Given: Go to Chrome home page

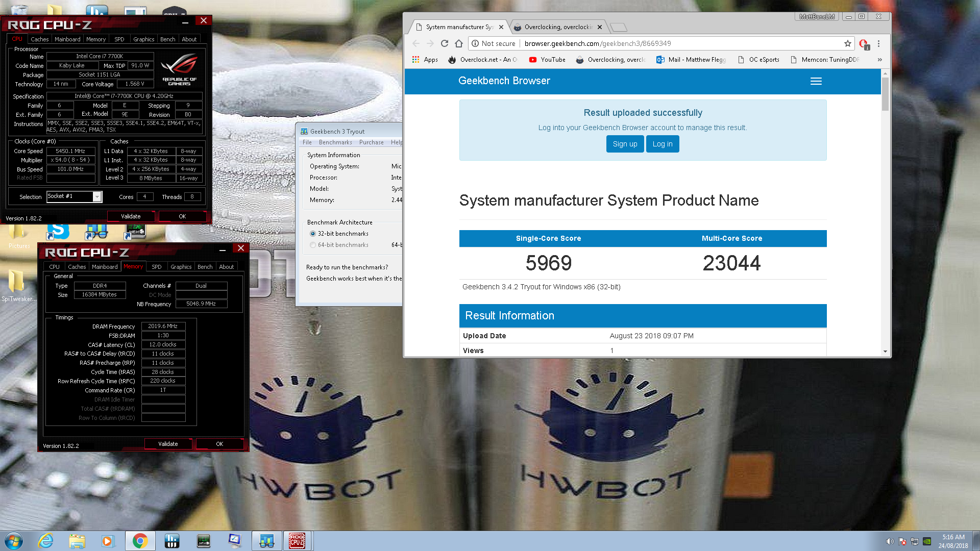Looking at the screenshot, I should click(459, 43).
